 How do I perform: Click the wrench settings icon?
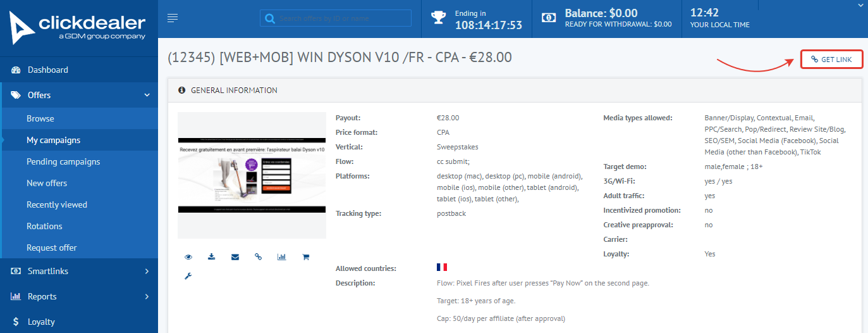click(188, 275)
